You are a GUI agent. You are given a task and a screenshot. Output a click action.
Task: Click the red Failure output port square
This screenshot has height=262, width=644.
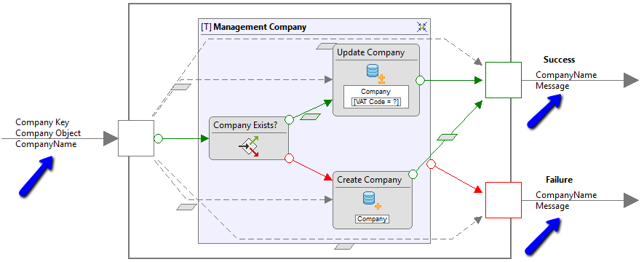[504, 200]
